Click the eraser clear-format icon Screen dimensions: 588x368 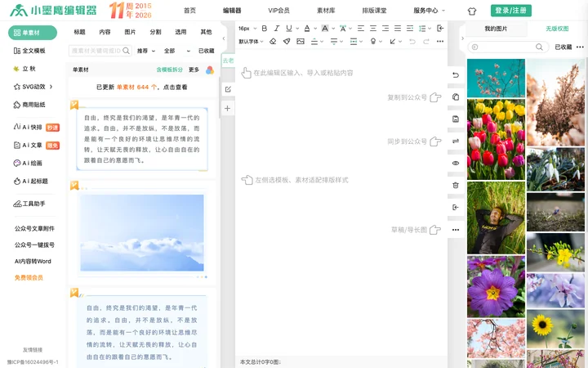tap(273, 42)
